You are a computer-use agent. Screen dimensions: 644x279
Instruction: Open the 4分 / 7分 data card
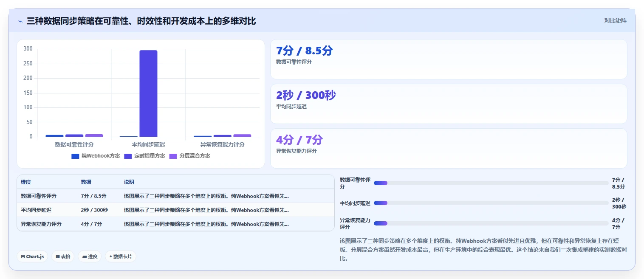449,149
